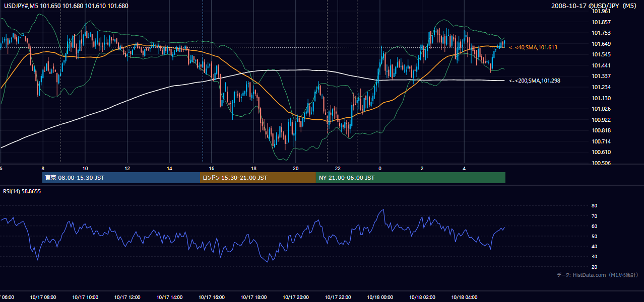The image size is (644, 302).
Task: Click price axis value 100.714
Action: click(x=601, y=141)
